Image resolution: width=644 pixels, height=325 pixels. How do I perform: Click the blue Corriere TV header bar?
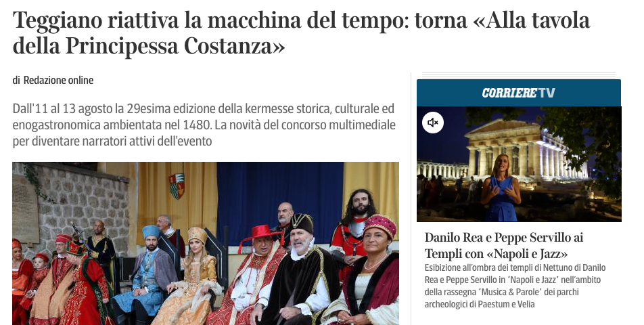click(519, 93)
